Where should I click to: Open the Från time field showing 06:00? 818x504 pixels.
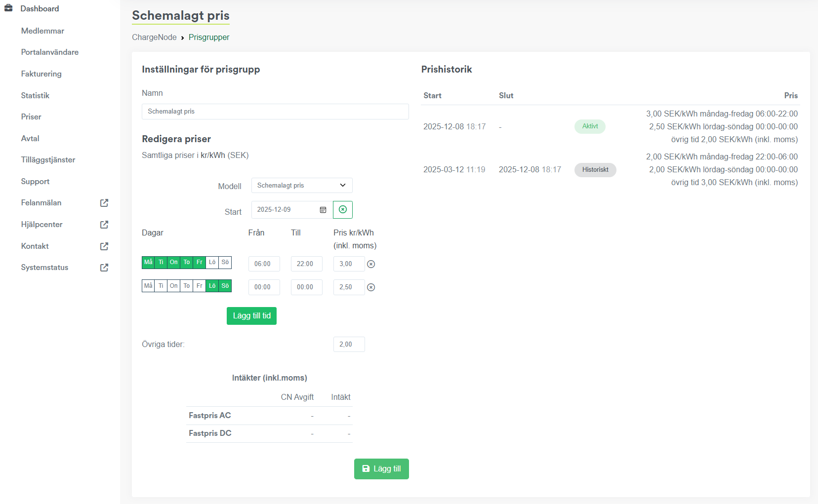tap(264, 264)
